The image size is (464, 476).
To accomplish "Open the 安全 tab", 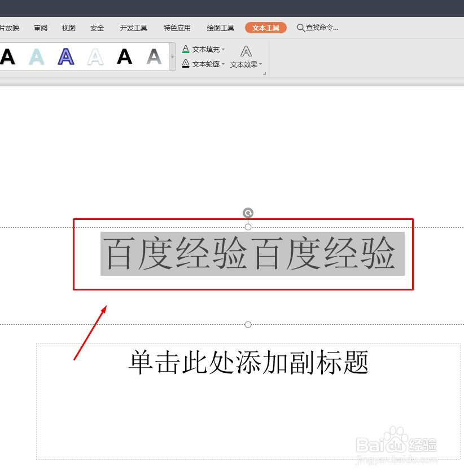I will pyautogui.click(x=97, y=28).
